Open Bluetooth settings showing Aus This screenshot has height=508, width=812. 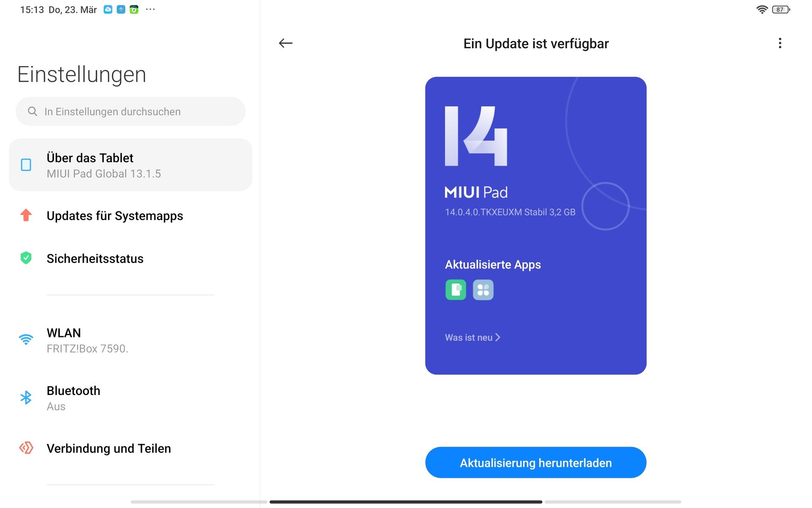click(x=130, y=398)
